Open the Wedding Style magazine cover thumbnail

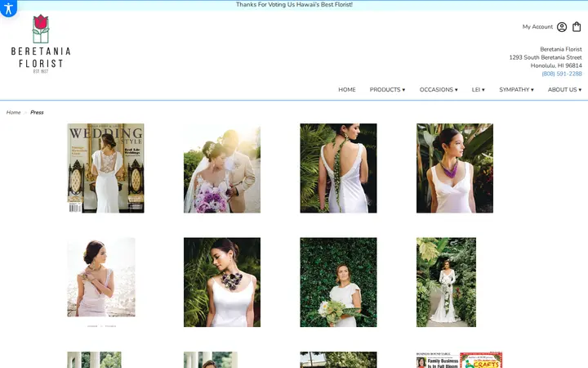click(105, 168)
